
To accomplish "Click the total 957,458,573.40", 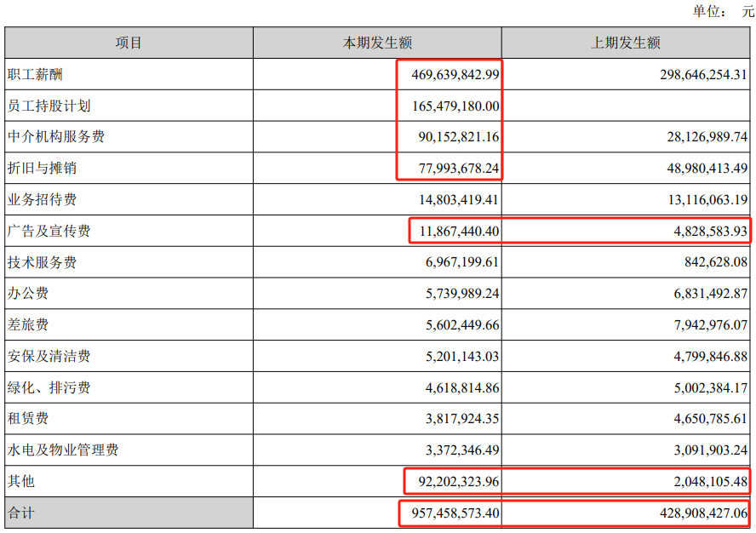I will click(x=455, y=513).
